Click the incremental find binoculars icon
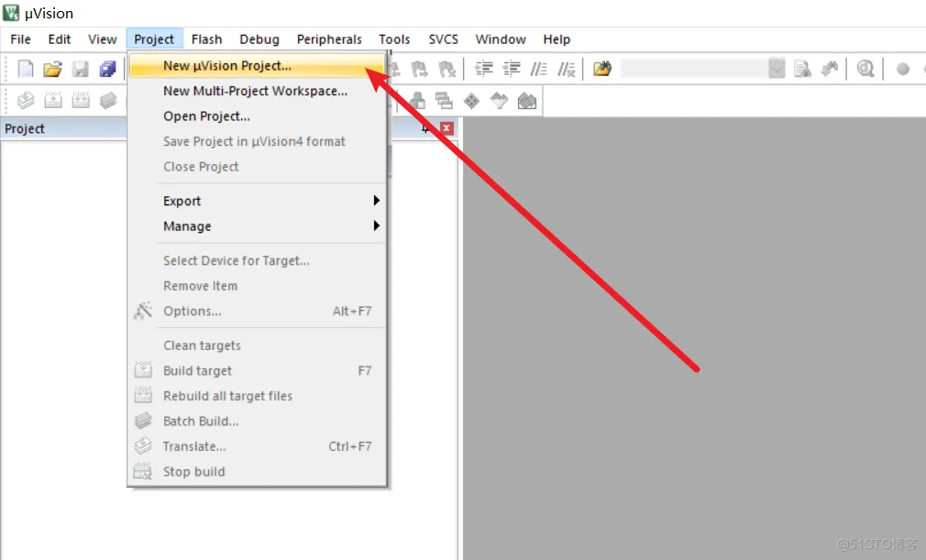926x560 pixels. 830,69
